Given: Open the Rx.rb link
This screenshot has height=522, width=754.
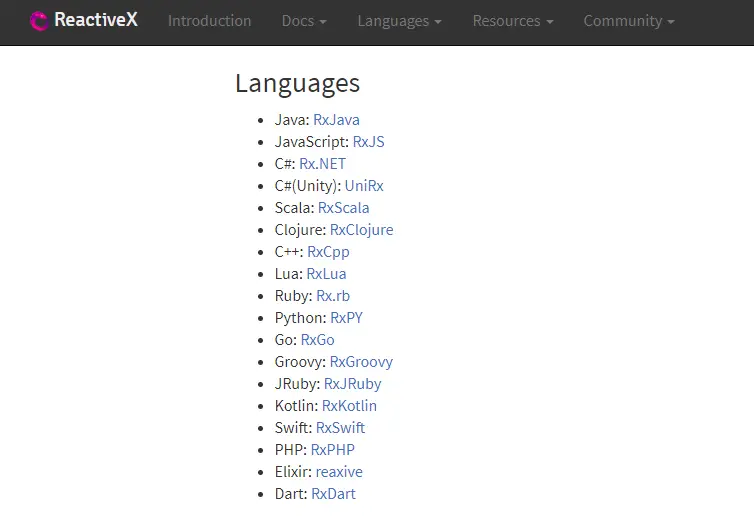Looking at the screenshot, I should point(333,296).
